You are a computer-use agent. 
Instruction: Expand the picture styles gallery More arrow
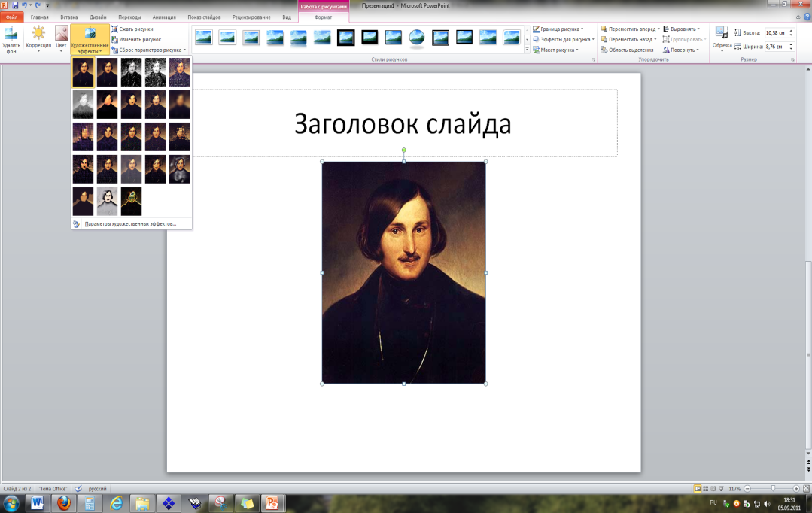528,50
